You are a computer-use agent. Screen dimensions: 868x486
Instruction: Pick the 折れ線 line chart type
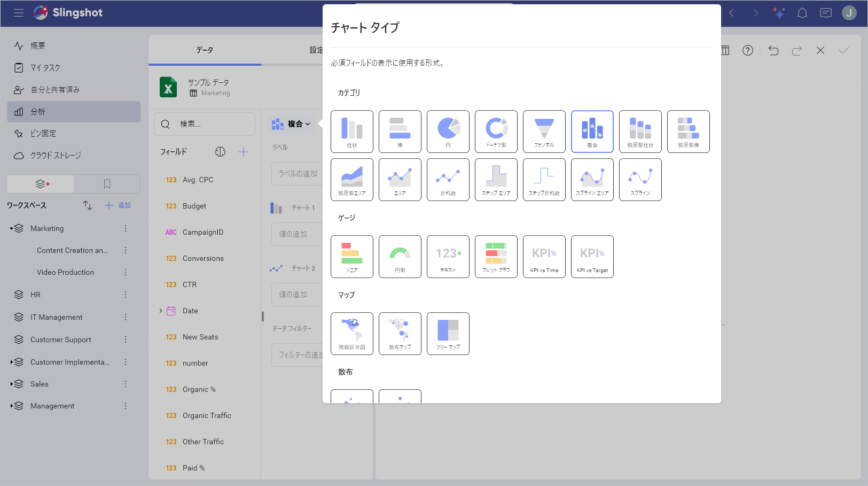pyautogui.click(x=448, y=180)
